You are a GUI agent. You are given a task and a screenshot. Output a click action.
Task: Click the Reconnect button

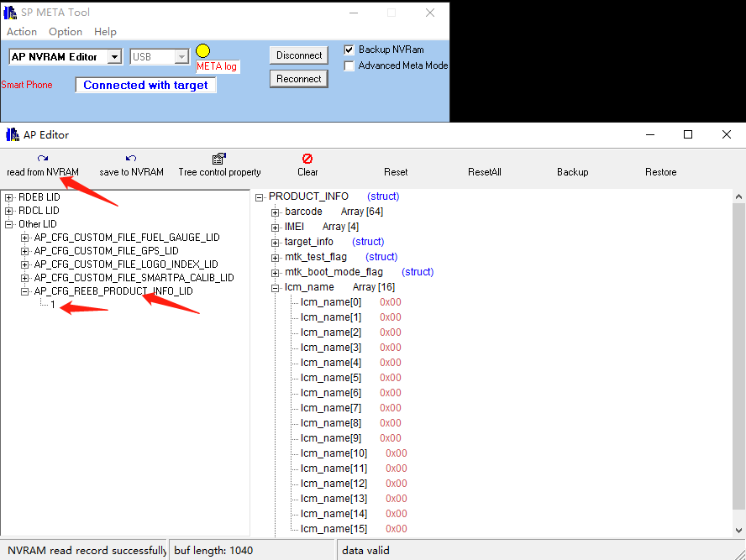[299, 79]
